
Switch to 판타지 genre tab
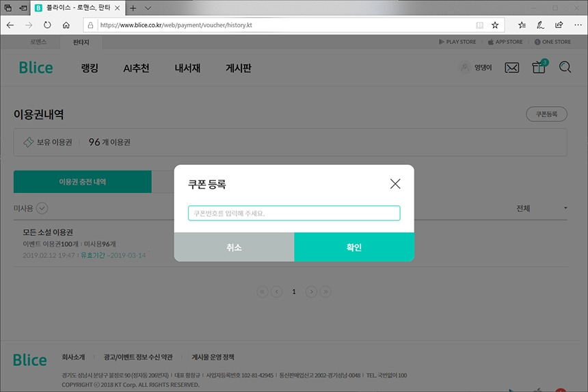tap(81, 42)
